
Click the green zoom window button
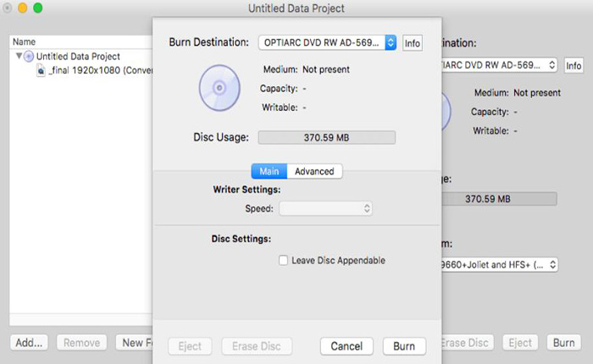(x=38, y=8)
